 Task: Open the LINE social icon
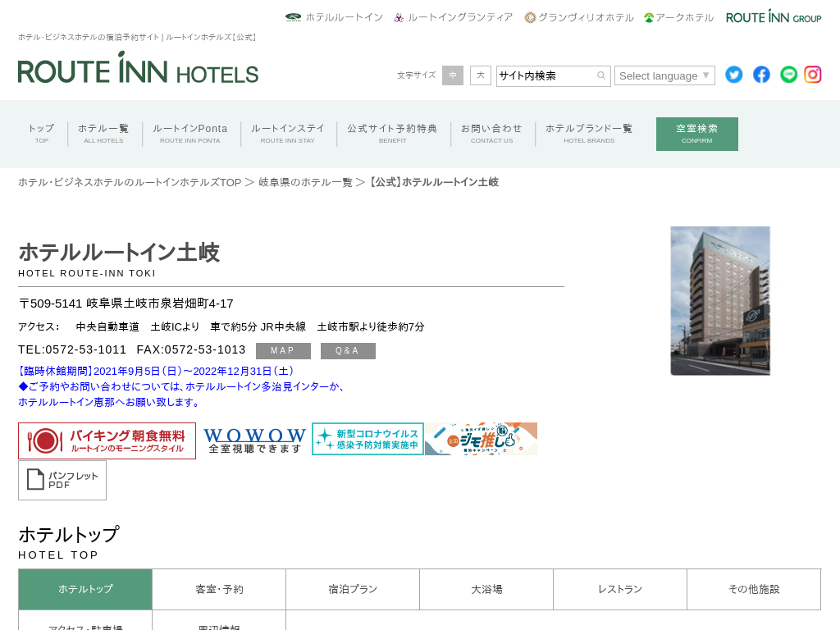[788, 75]
